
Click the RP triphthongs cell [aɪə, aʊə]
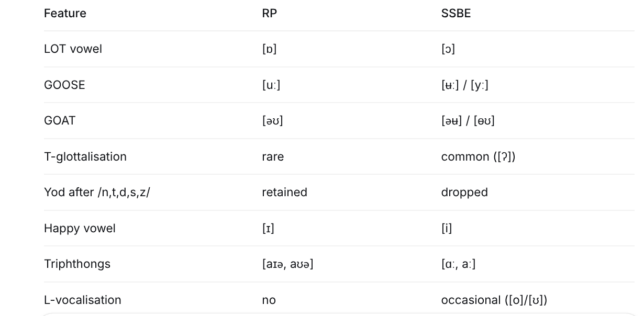pyautogui.click(x=287, y=264)
